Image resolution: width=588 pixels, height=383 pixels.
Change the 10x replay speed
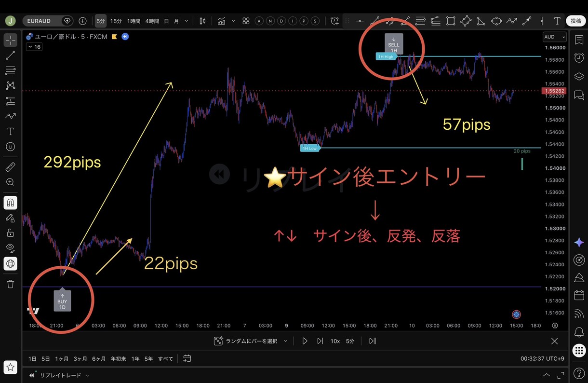pyautogui.click(x=335, y=341)
